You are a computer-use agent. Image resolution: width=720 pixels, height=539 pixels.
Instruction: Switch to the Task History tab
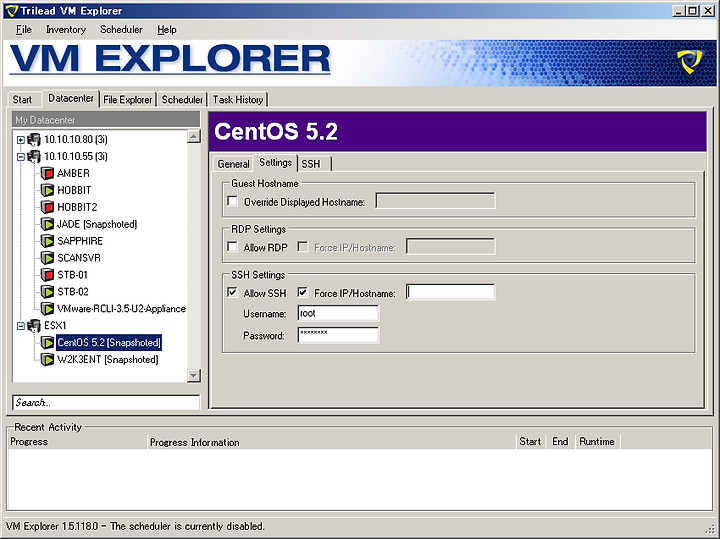click(x=238, y=100)
